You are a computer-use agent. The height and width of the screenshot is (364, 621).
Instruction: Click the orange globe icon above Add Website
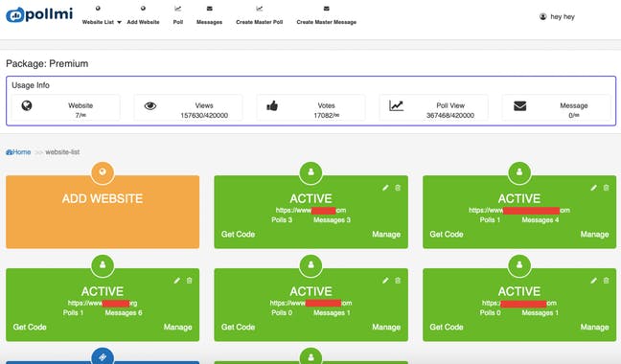[x=103, y=172]
